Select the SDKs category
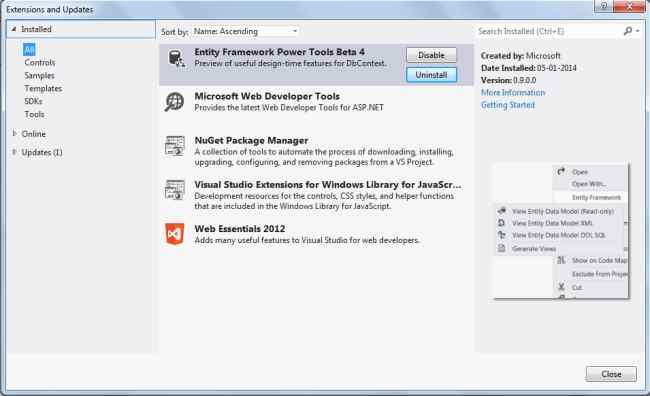 click(x=33, y=101)
